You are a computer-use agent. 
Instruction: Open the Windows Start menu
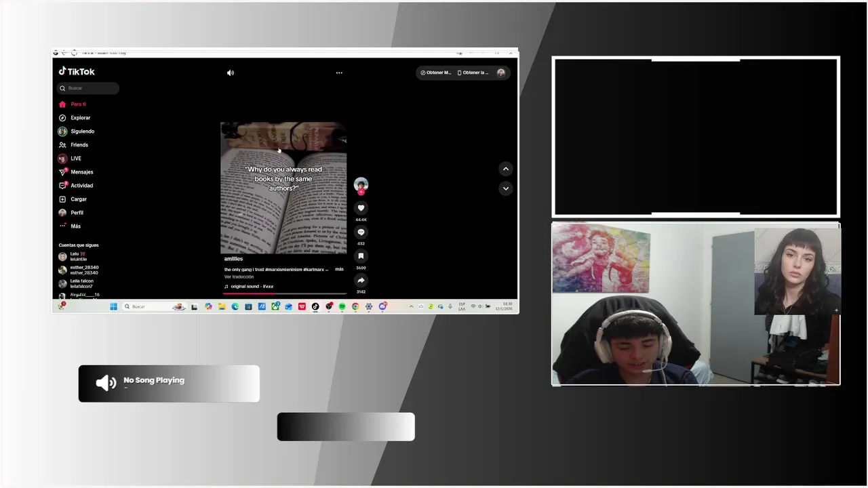click(x=113, y=306)
